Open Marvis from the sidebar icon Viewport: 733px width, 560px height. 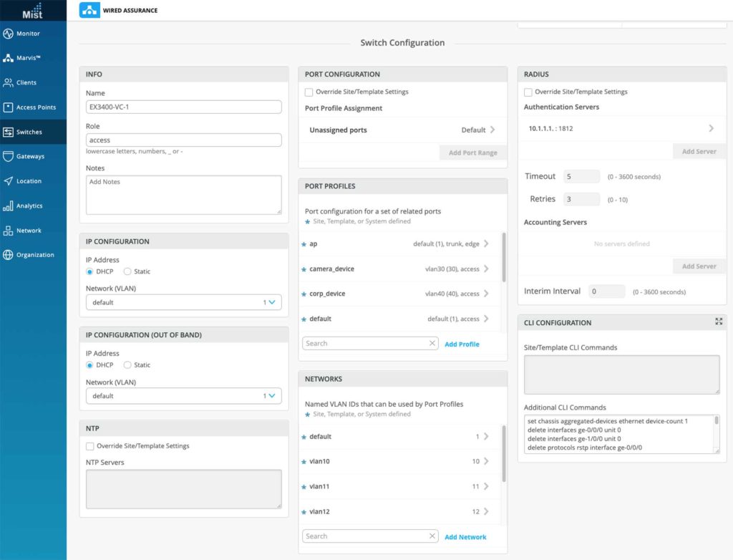coord(9,58)
